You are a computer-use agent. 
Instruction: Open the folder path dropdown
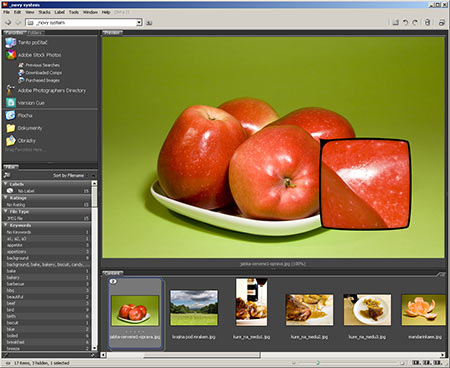(x=139, y=23)
